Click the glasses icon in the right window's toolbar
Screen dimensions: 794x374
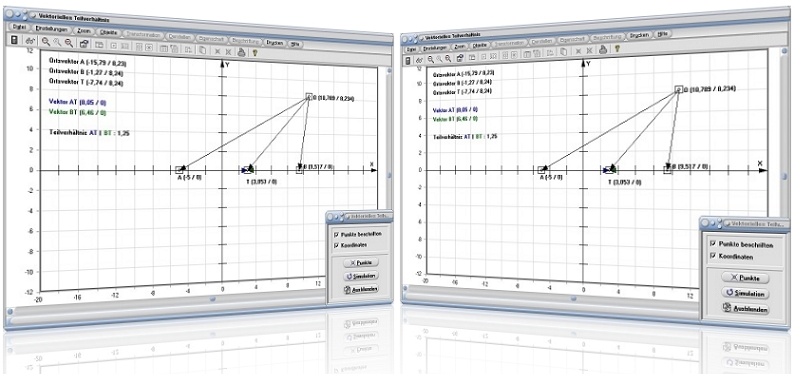[x=419, y=60]
